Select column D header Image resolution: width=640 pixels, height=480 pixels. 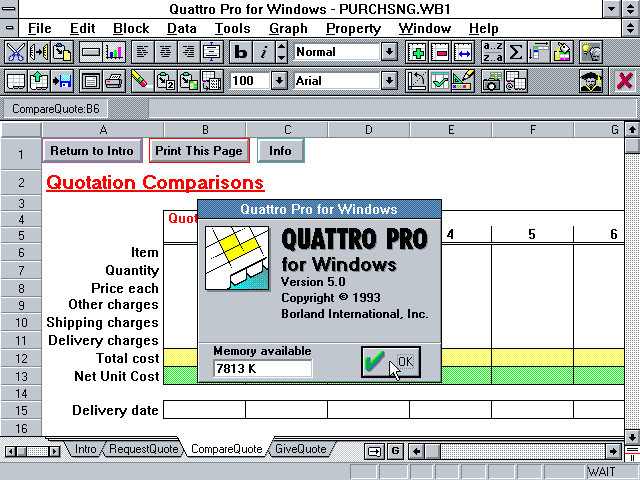[369, 130]
